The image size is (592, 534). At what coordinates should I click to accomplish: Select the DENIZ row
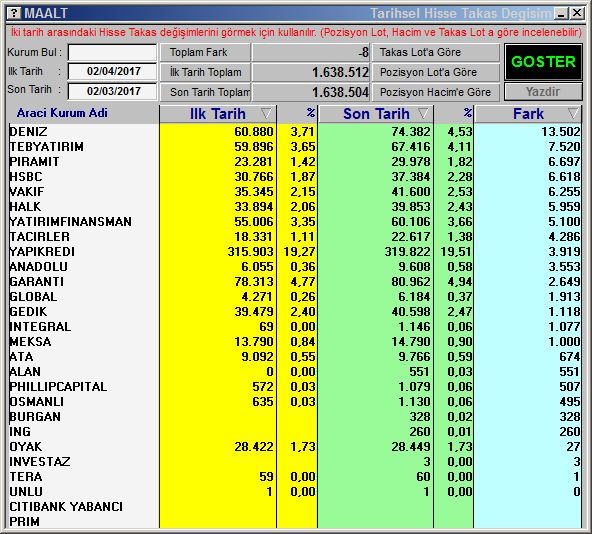click(x=295, y=131)
